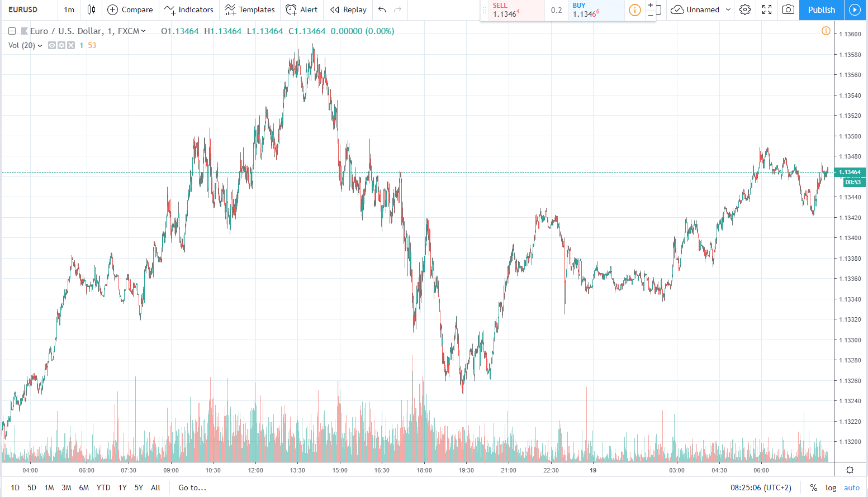Open the candlestick chart style selector
868x497 pixels.
[x=91, y=9]
